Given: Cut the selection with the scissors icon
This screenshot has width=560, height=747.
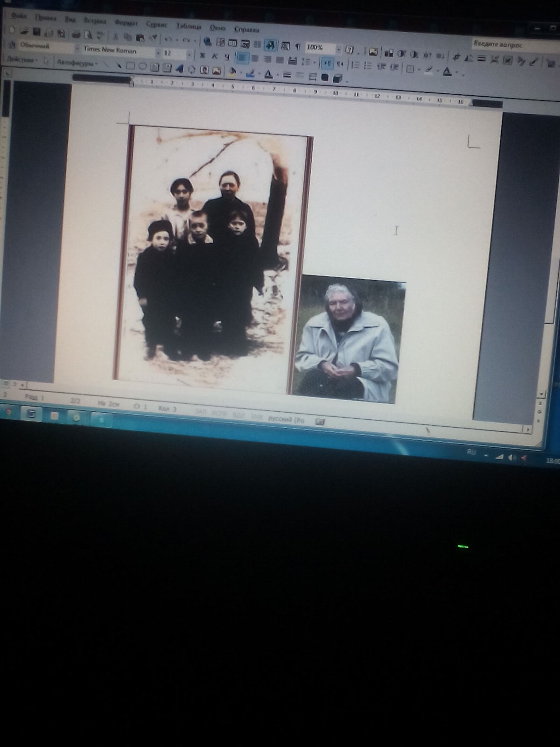Looking at the screenshot, I should click(x=115, y=36).
